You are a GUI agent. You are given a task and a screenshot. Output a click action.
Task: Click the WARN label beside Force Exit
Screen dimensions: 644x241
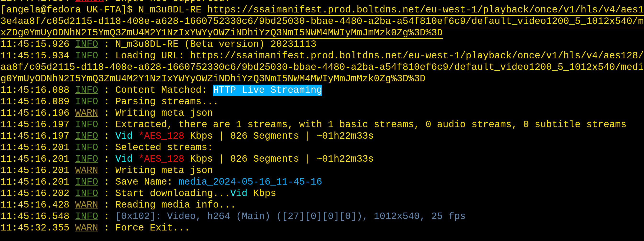pos(86,228)
